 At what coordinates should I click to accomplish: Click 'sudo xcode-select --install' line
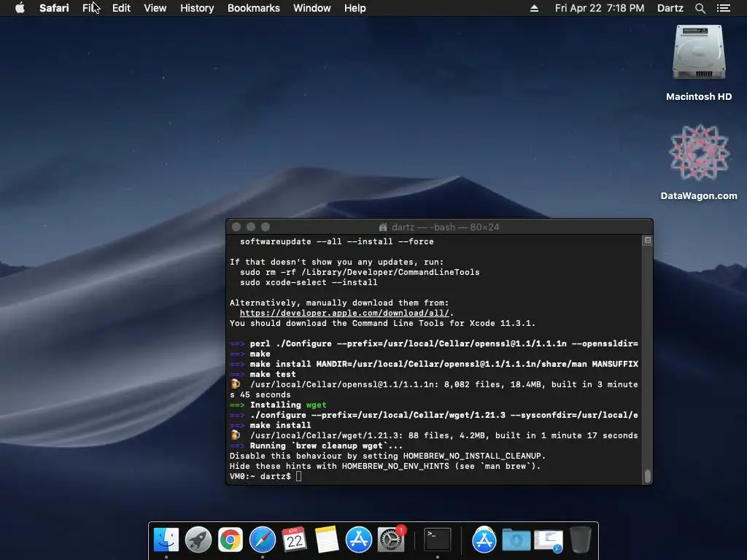(309, 282)
